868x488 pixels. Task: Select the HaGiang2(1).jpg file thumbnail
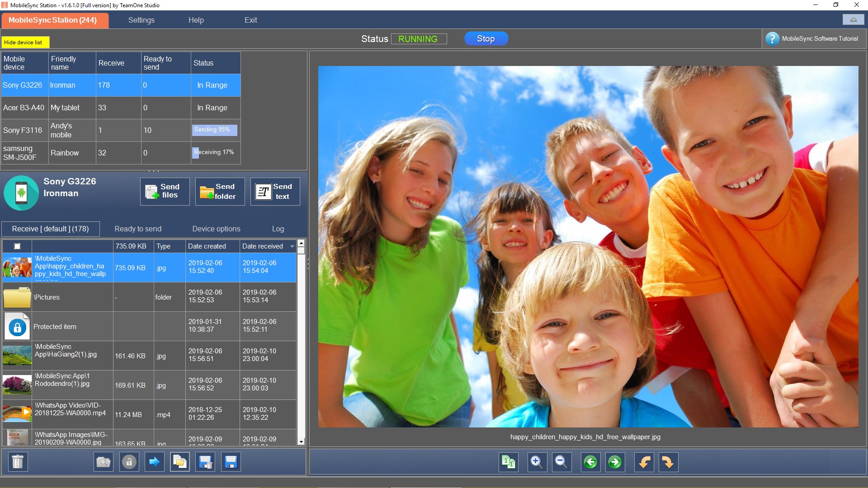[x=17, y=356]
